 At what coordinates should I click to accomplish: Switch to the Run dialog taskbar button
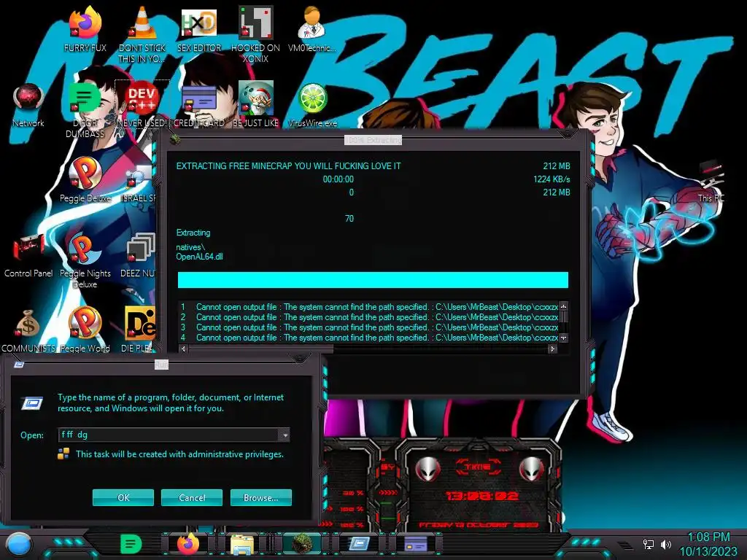pyautogui.click(x=359, y=544)
